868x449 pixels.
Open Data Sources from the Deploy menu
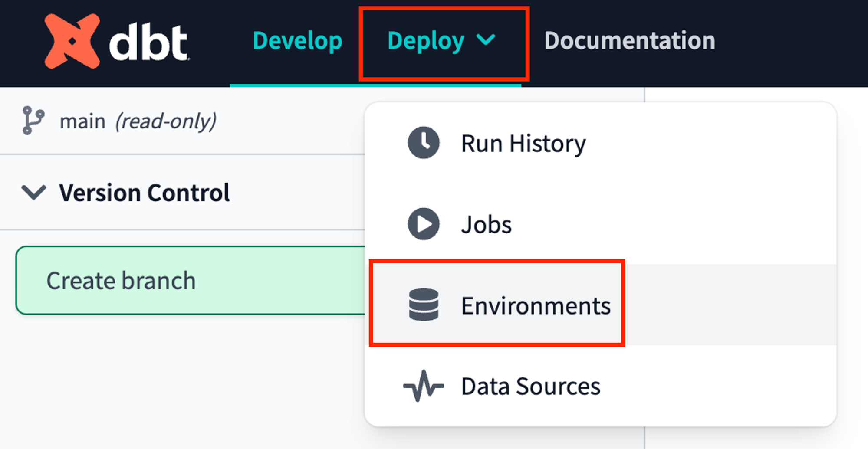530,386
